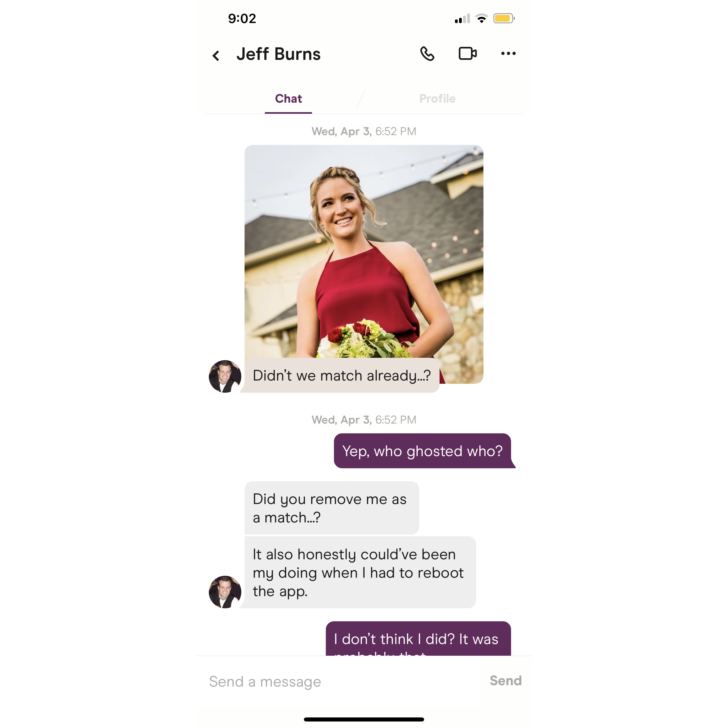Tap the Jeff Burns name header
This screenshot has height=728, width=728.
click(278, 54)
